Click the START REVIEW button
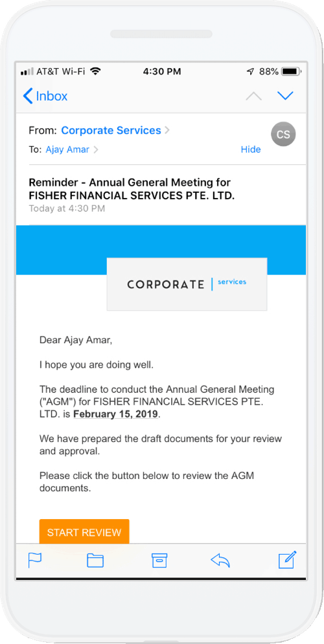The image size is (324, 644). [84, 532]
